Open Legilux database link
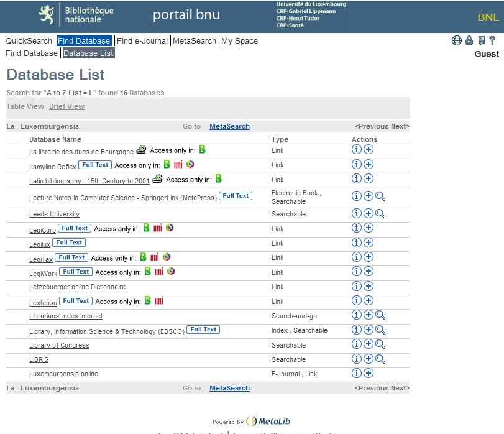This screenshot has width=504, height=434. [40, 244]
